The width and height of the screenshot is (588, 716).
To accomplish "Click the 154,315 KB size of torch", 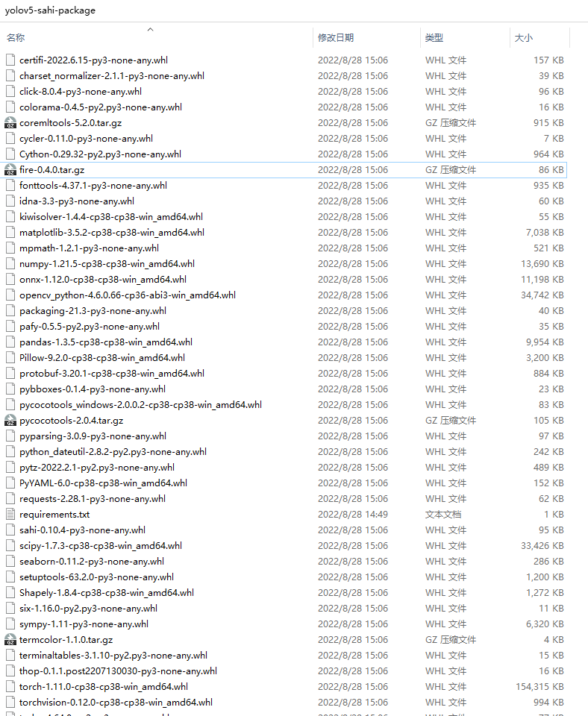I will [539, 687].
